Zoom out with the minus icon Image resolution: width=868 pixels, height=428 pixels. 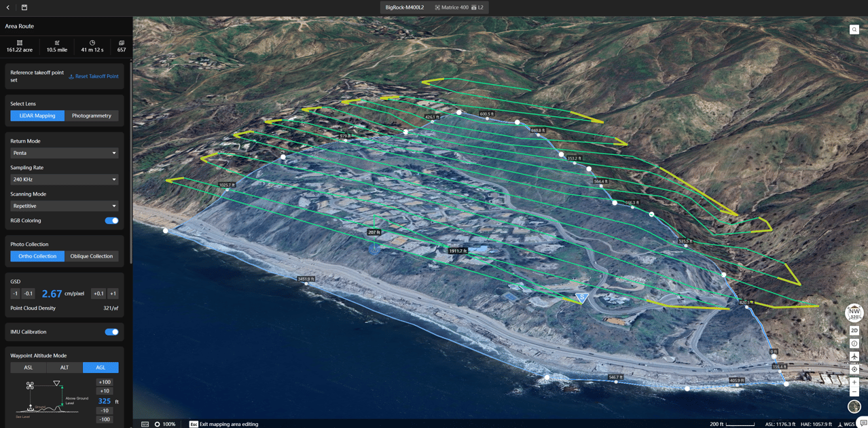tap(854, 392)
